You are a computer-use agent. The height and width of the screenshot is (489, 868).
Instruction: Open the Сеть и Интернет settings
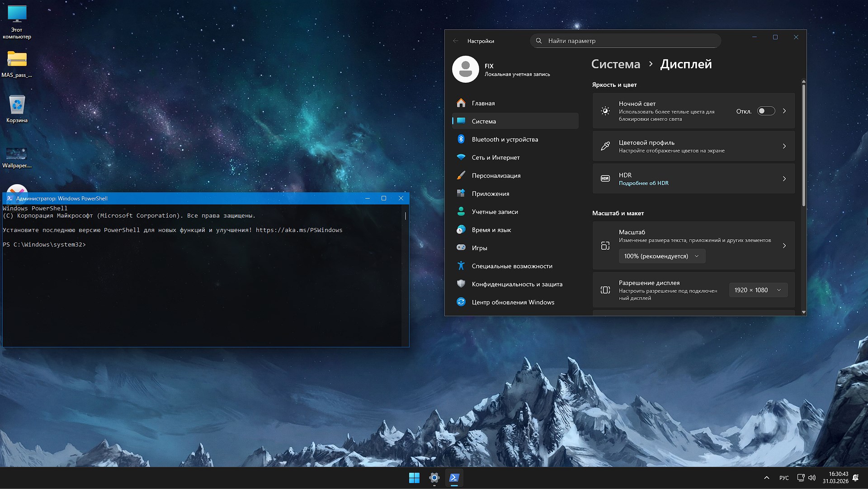[x=495, y=157]
